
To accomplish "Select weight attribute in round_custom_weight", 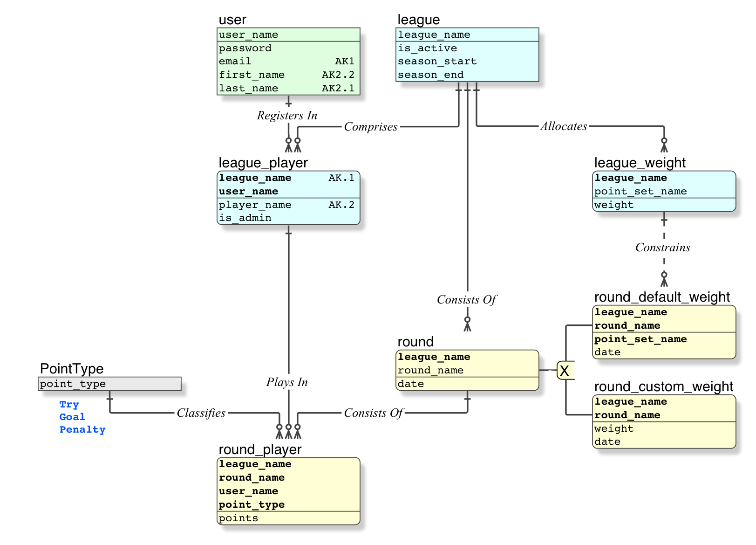I will coord(664,428).
